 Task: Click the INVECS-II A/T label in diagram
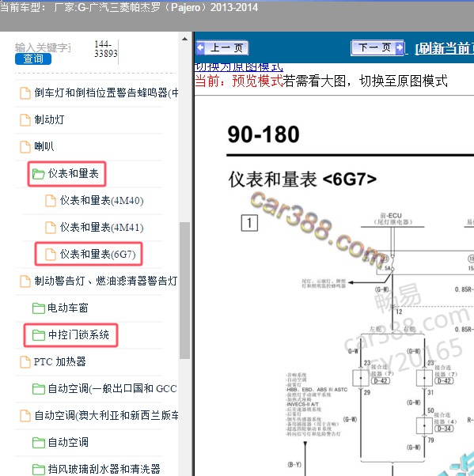click(x=302, y=404)
